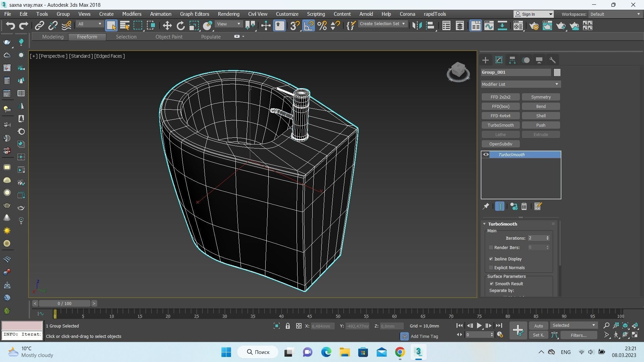Screen dimensions: 644x362
Task: Click the Mirror tool icon
Action: point(417,26)
